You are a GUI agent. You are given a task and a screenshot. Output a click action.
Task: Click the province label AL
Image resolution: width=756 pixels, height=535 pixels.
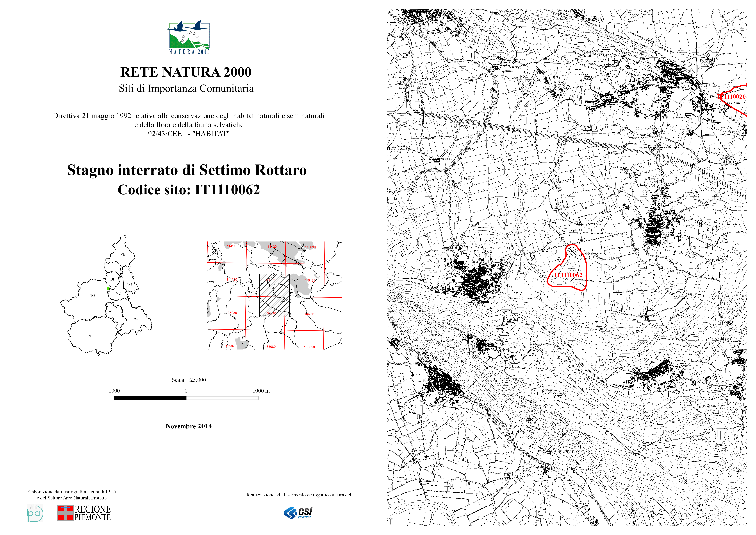(136, 318)
